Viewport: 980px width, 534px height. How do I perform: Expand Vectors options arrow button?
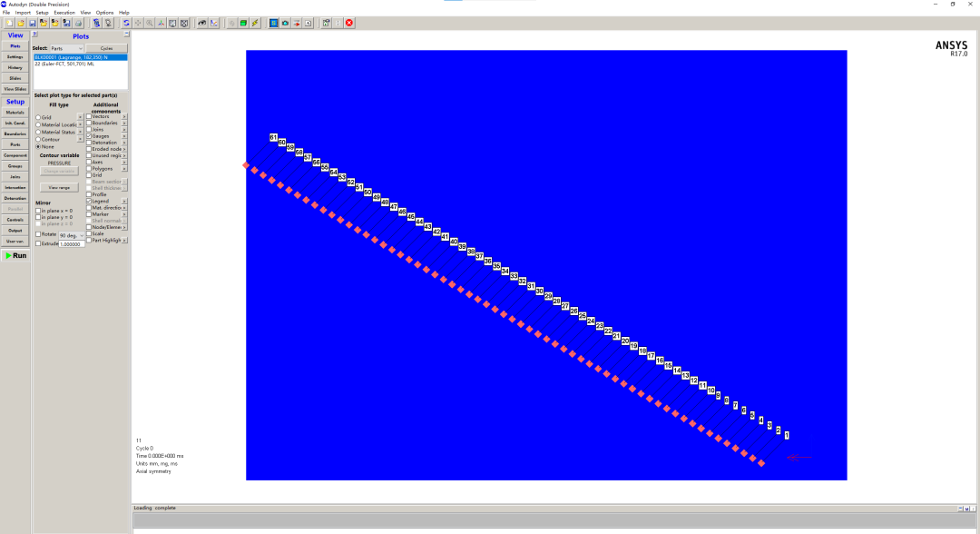(124, 116)
